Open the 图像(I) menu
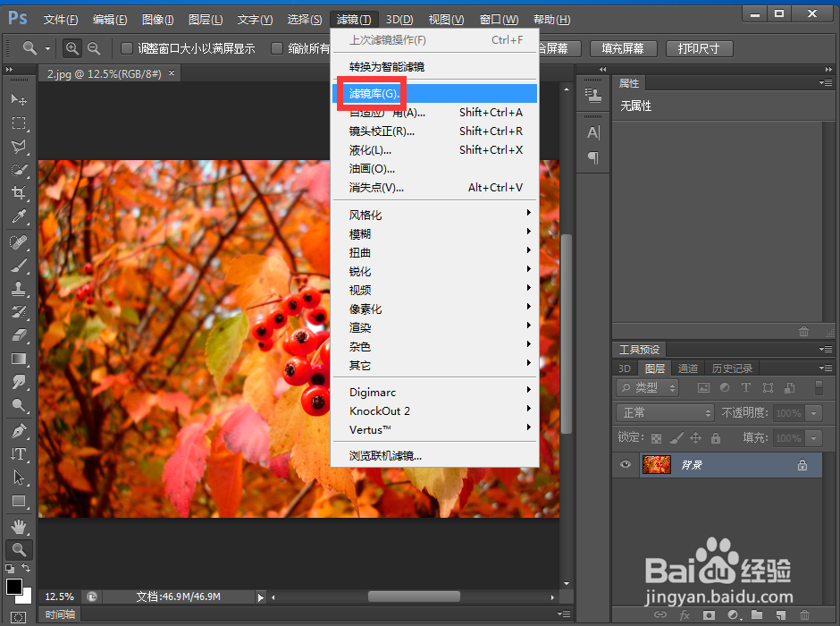840x626 pixels. (157, 20)
